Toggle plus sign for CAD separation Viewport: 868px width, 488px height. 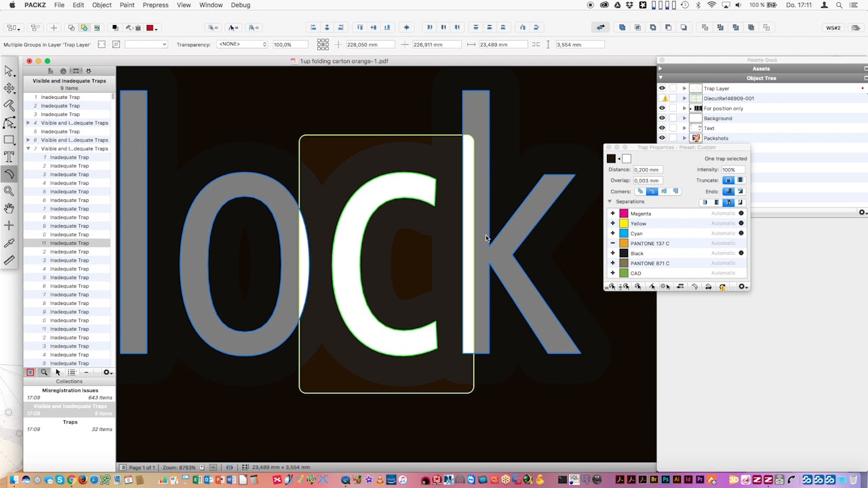612,273
